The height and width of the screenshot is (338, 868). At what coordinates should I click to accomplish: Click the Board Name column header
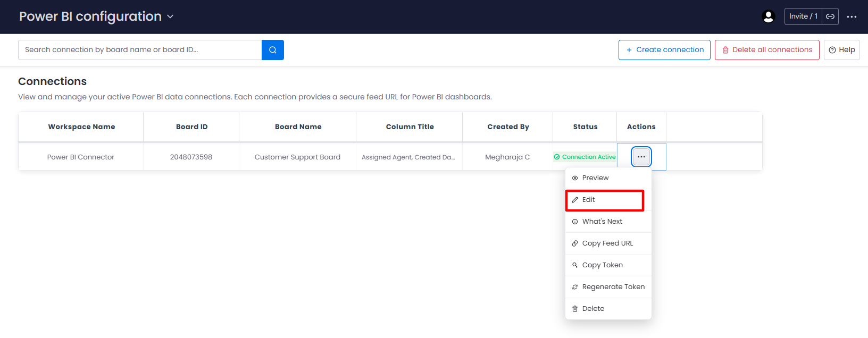pos(298,127)
